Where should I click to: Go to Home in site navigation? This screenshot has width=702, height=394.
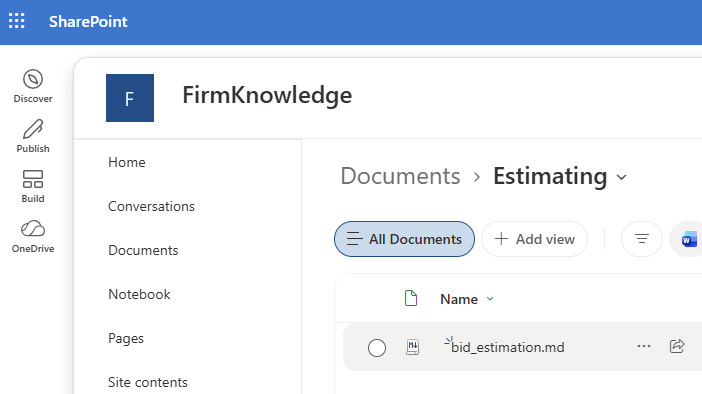(x=127, y=162)
